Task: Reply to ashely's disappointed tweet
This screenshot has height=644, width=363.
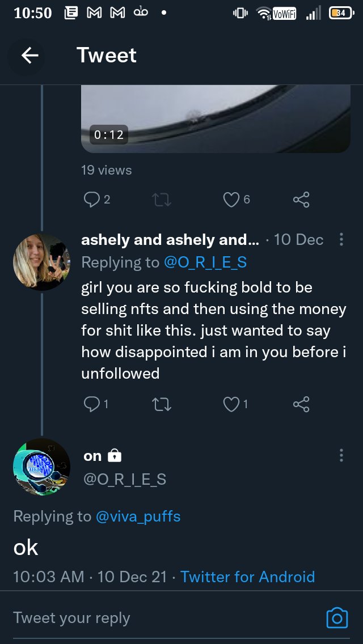Action: pyautogui.click(x=91, y=404)
